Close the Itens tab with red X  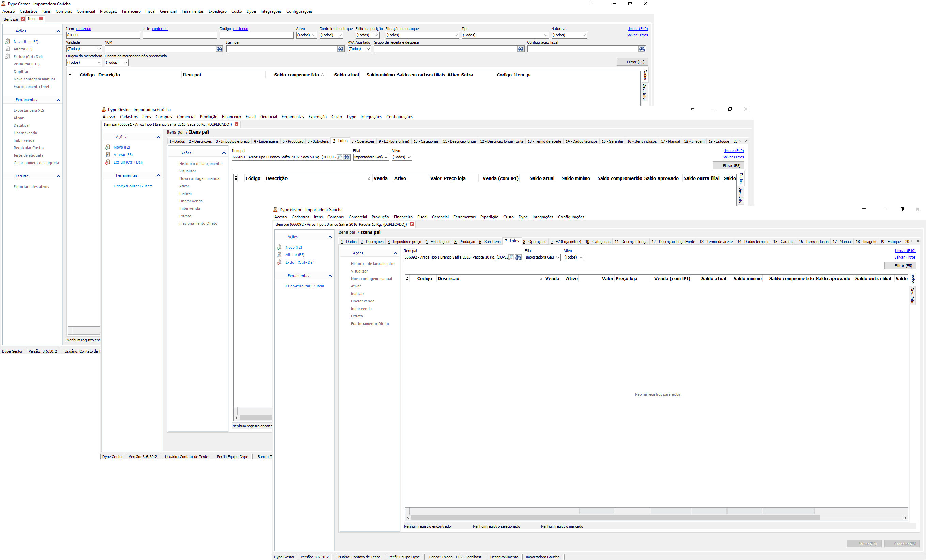tap(41, 19)
